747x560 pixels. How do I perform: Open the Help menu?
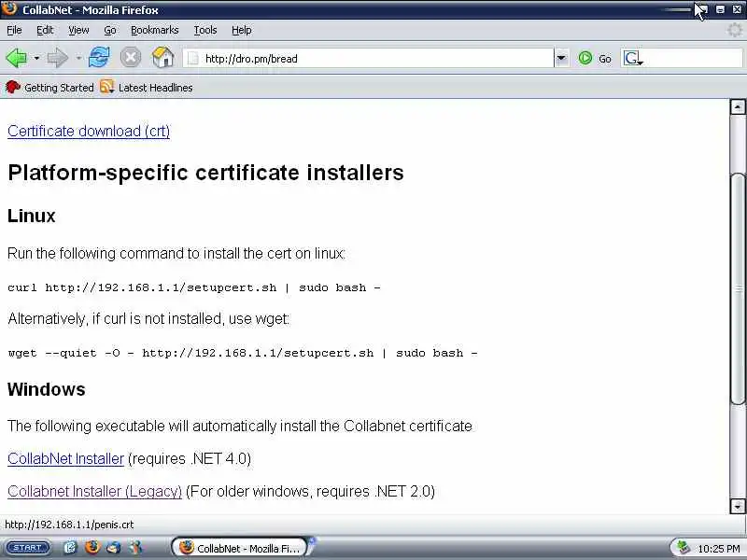click(242, 30)
